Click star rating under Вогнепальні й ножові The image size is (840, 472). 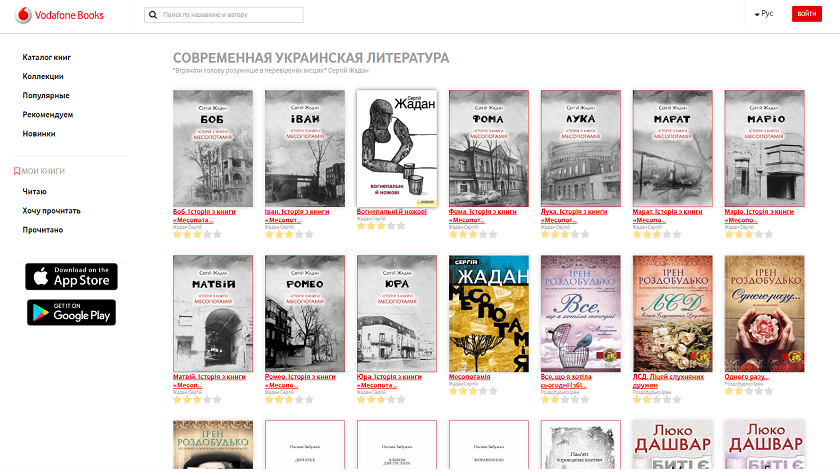coord(381,226)
